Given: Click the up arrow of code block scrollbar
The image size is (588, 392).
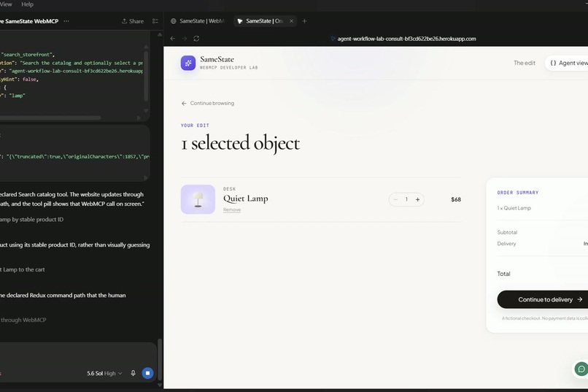Looking at the screenshot, I should click(146, 47).
